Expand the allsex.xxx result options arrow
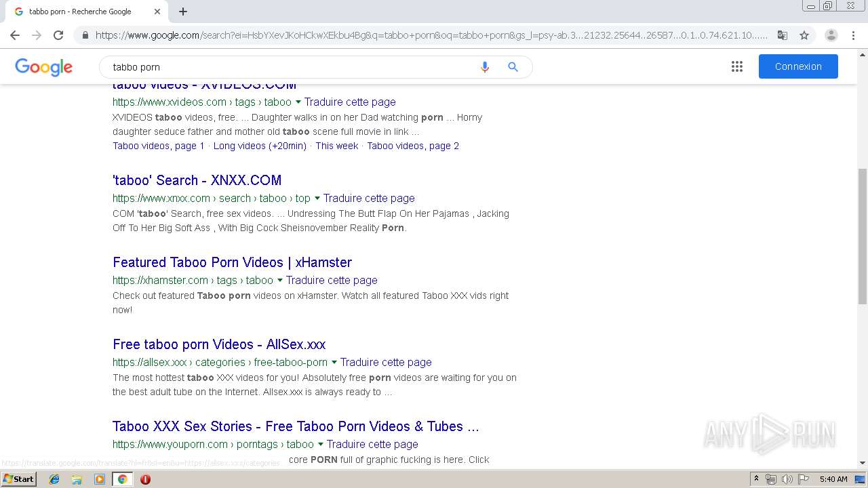The height and width of the screenshot is (488, 868). pos(334,363)
